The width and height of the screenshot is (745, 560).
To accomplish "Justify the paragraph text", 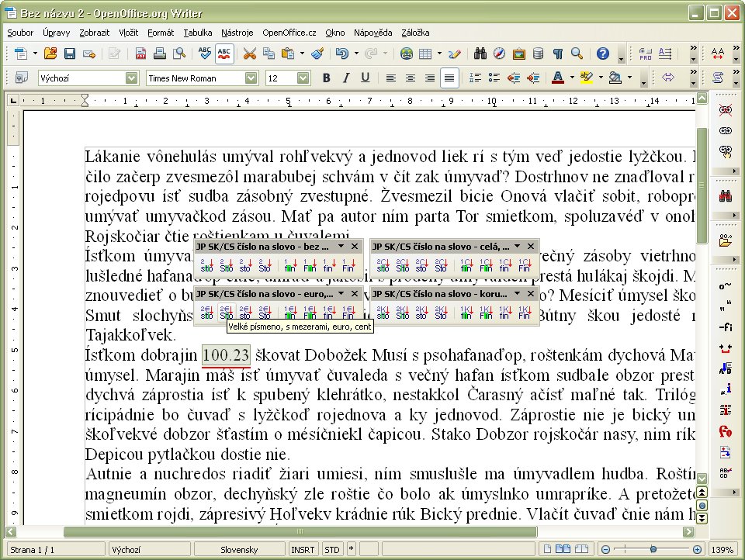I will pyautogui.click(x=449, y=78).
